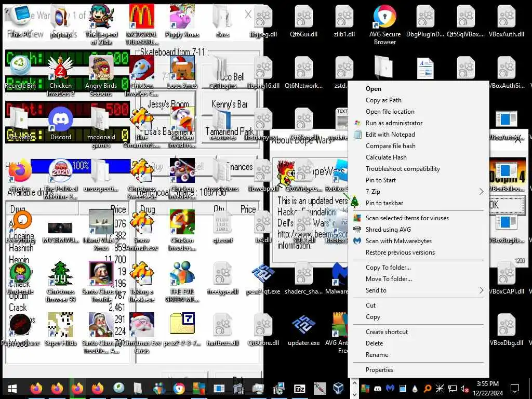Go to Jessy's Room in Dope Wars

click(x=168, y=103)
